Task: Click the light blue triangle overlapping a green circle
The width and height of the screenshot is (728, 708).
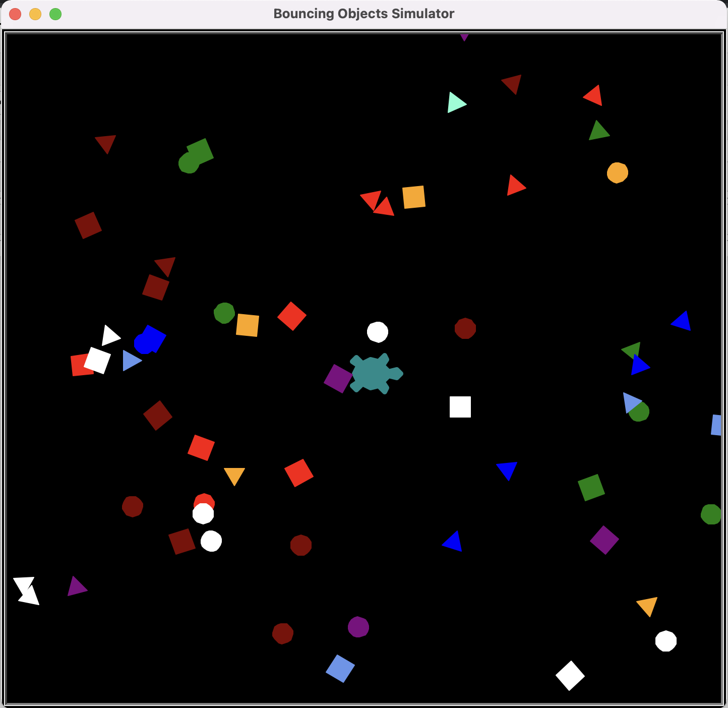Action: pos(631,402)
